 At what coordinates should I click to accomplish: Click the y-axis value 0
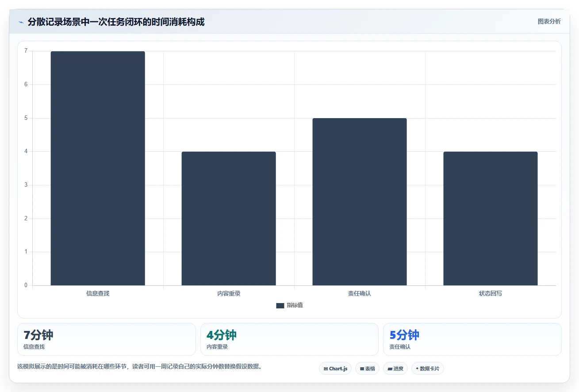(26, 285)
